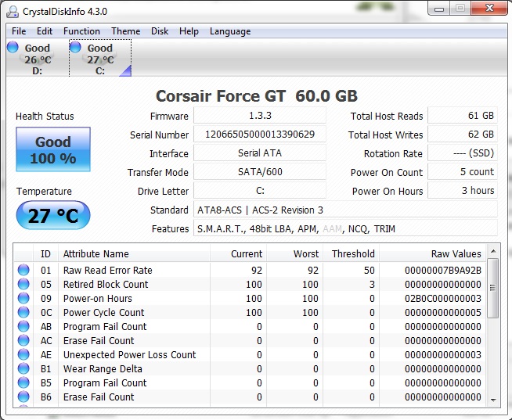512x420 pixels.
Task: Click the Good 100 % health status button
Action: pyautogui.click(x=53, y=149)
